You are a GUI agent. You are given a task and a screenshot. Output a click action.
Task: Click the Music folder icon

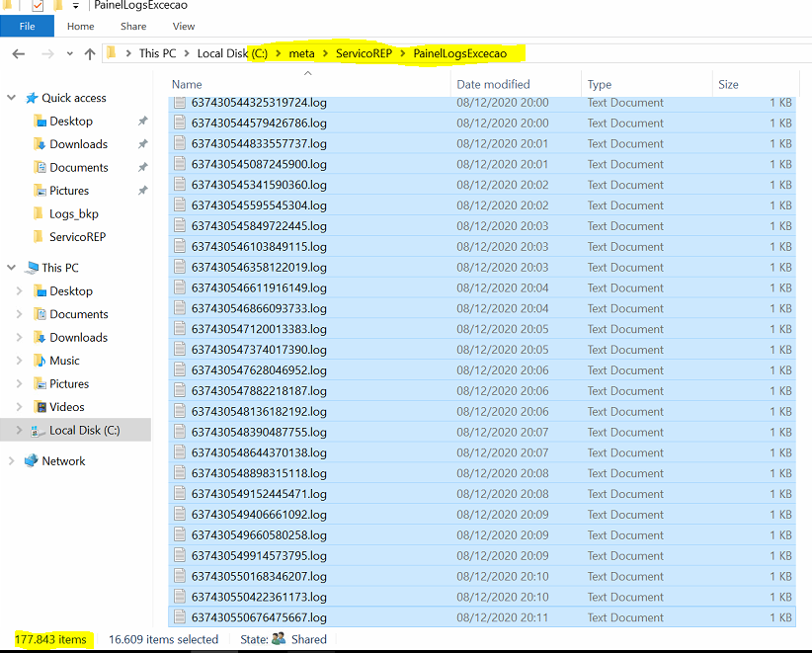[x=41, y=361]
